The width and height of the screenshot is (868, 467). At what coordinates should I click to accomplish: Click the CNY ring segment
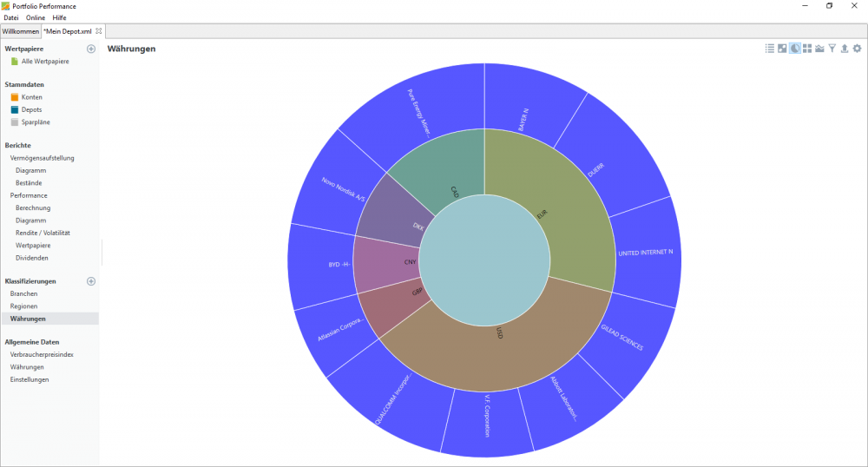(386, 265)
